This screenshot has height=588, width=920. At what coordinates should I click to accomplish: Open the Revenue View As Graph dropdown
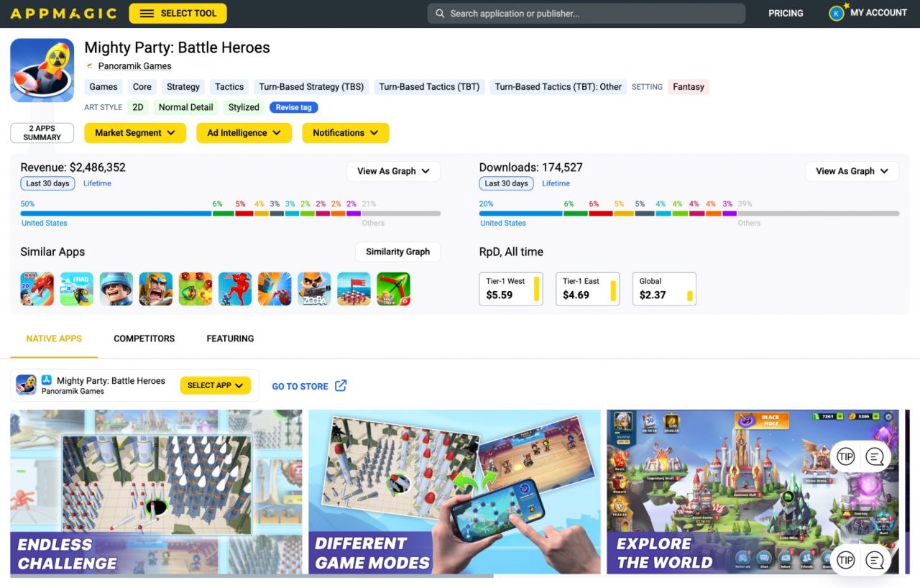click(x=393, y=171)
